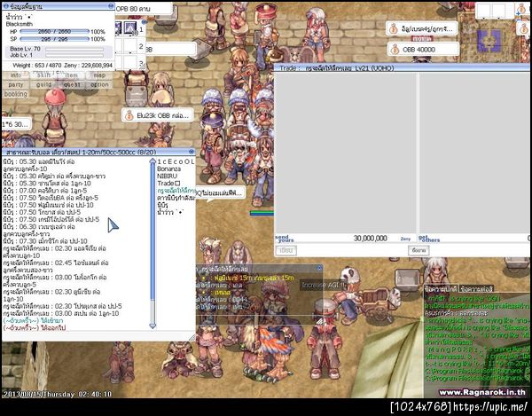This screenshot has height=416, width=532.
Task: Click the greyed trade button below 'send yours'
Action: tap(286, 250)
